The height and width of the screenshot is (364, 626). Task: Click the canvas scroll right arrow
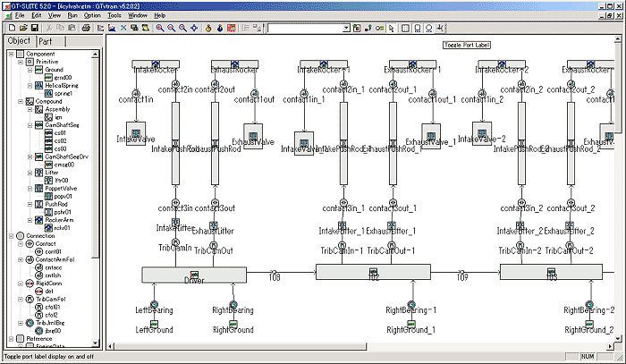[610, 346]
